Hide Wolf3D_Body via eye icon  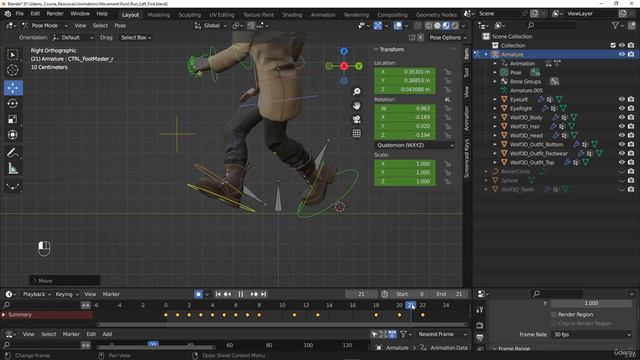click(622, 117)
